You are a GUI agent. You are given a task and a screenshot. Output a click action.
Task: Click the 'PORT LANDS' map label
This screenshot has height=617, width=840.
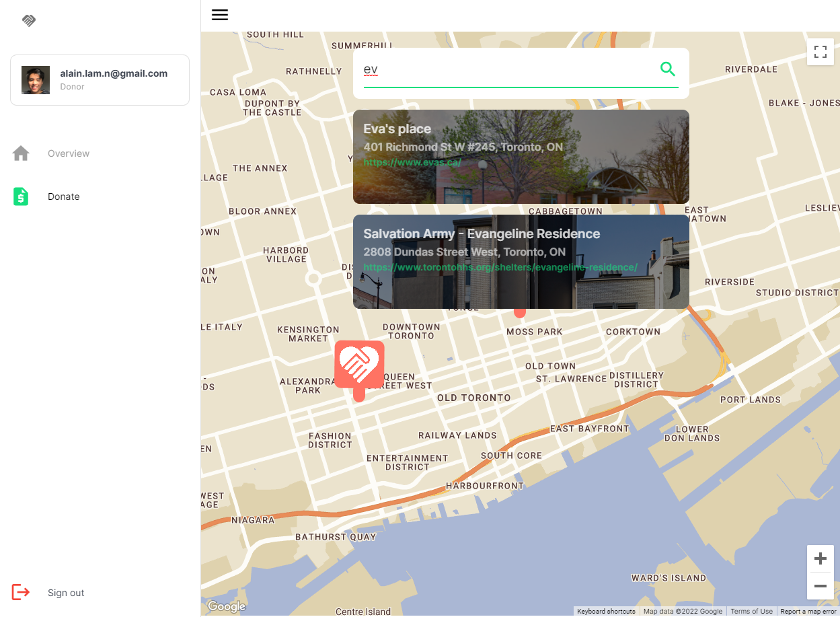tap(751, 400)
